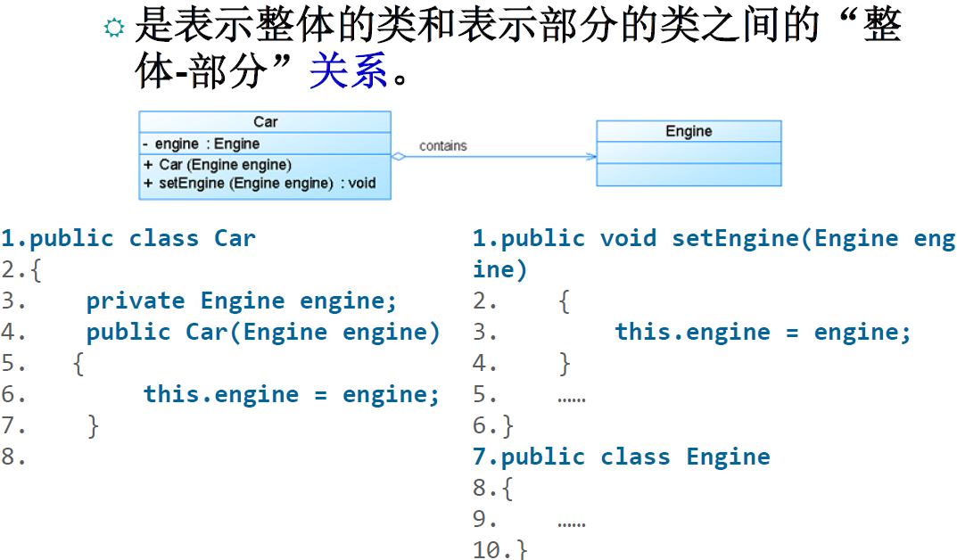Click the empty line '8.' in left column
This screenshot has width=957, height=560.
pos(13,457)
